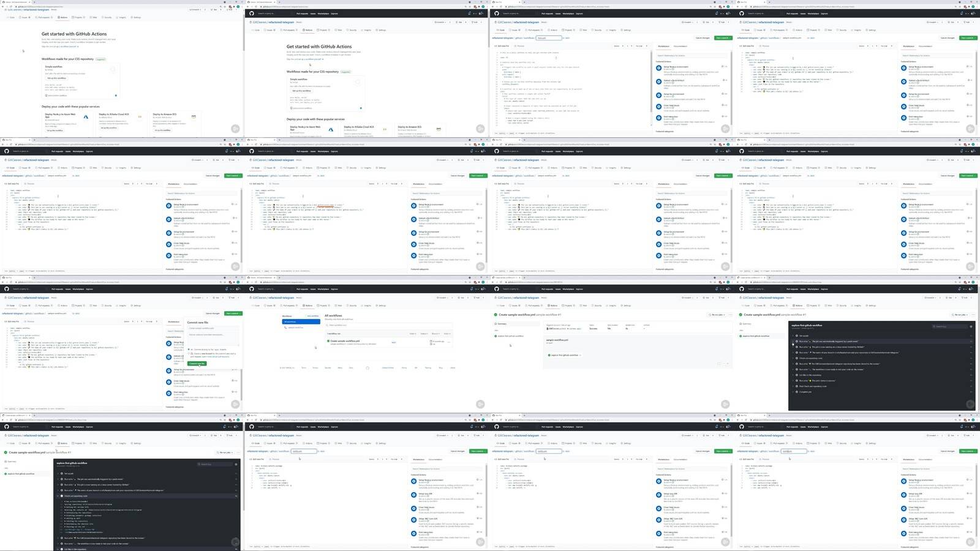Click Marketplace in dark-header Get started frame navbar
980x551 pixels.
(x=323, y=13)
